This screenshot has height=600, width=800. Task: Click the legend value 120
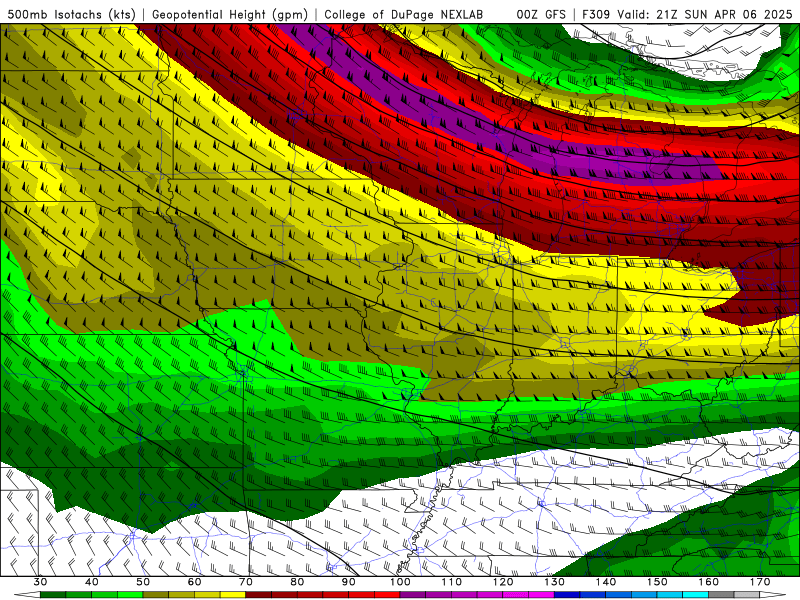coord(503,582)
